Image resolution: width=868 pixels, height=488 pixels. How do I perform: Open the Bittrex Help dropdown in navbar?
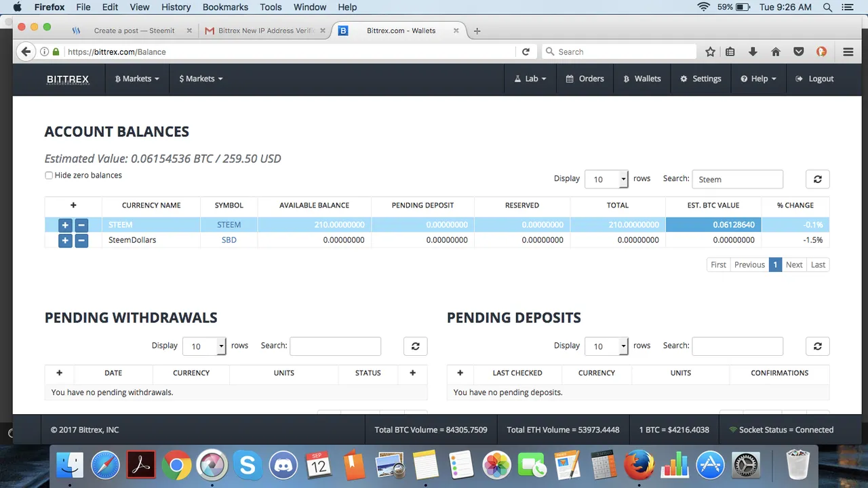point(758,79)
